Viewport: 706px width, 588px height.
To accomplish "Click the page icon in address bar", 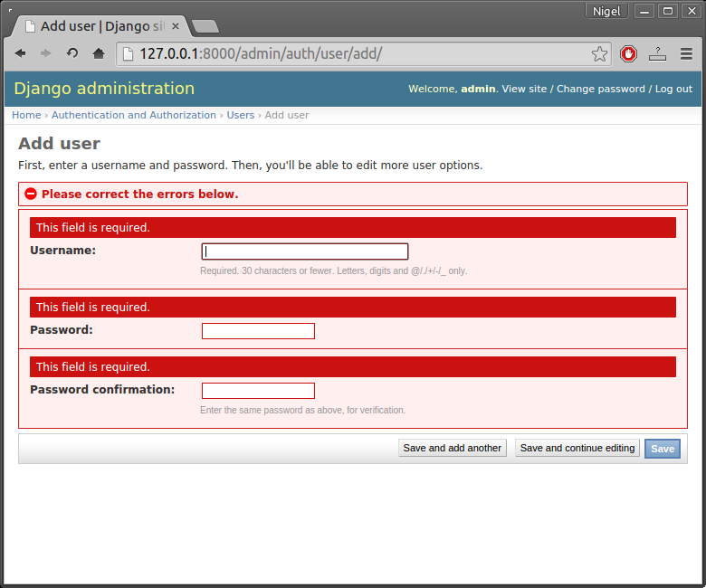I will 129,54.
